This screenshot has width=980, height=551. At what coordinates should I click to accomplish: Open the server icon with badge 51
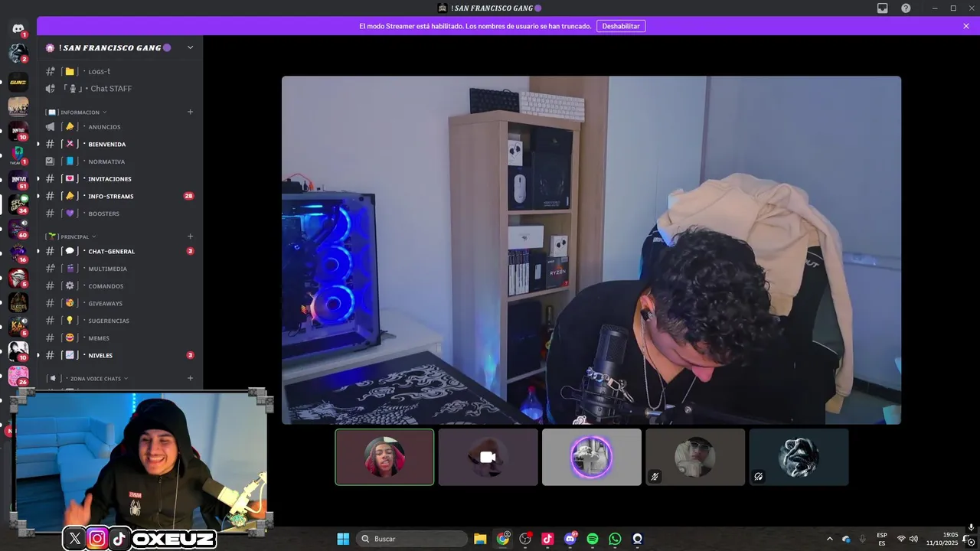coord(18,180)
